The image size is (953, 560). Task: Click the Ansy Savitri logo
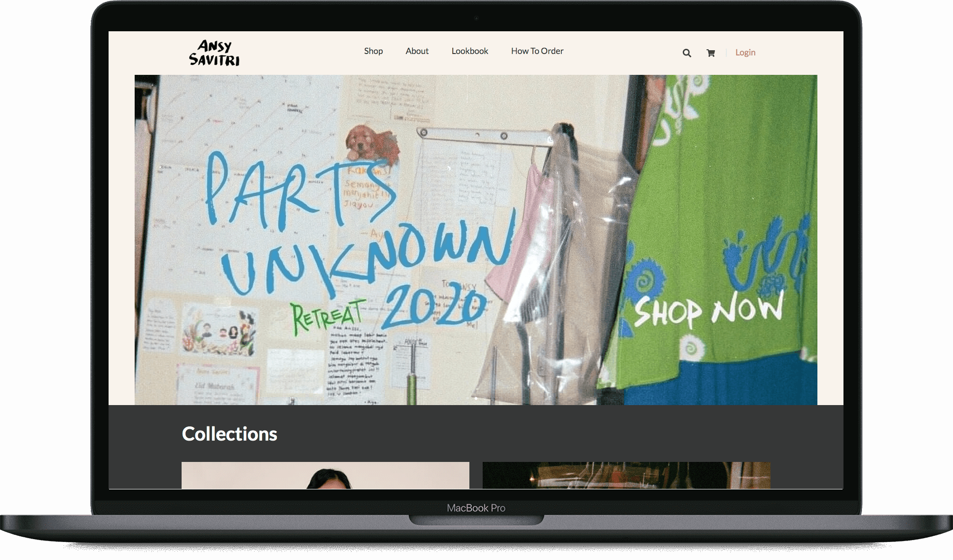pyautogui.click(x=214, y=53)
